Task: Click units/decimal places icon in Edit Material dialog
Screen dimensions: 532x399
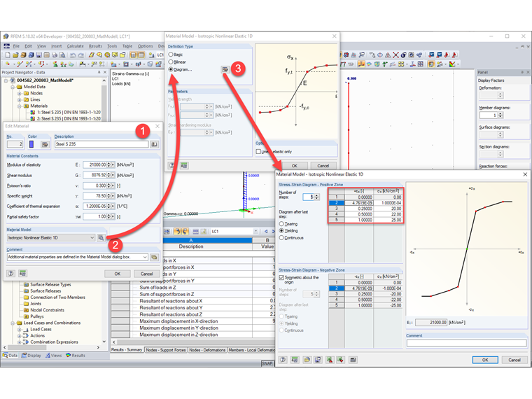Action: click(x=22, y=274)
